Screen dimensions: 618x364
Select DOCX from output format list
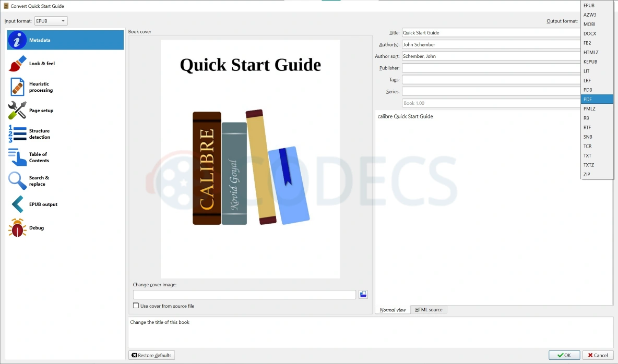[x=597, y=33]
